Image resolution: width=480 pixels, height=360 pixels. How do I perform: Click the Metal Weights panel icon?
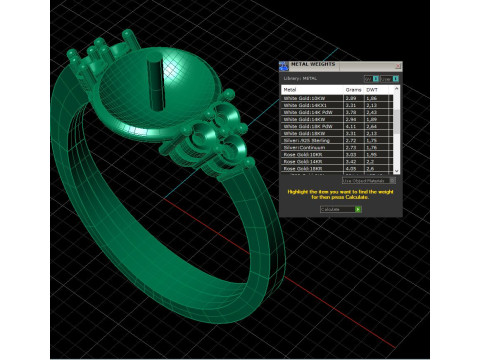284,66
